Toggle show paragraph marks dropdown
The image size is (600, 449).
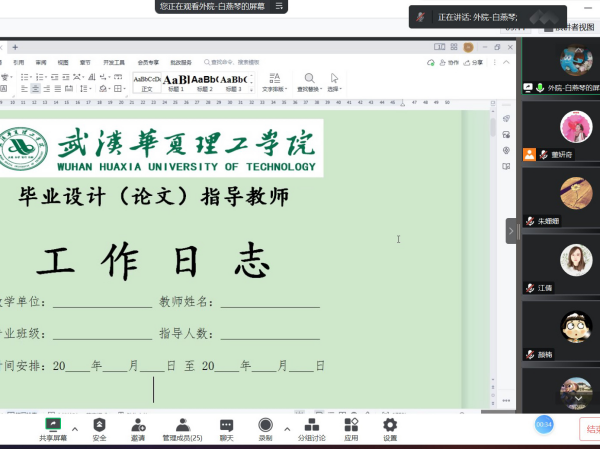tap(104, 77)
